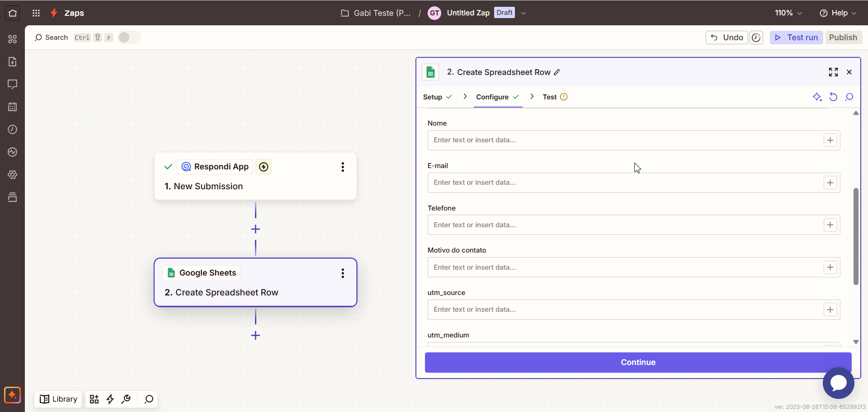Insert data into Nome with plus button
This screenshot has width=868, height=412.
pos(830,140)
